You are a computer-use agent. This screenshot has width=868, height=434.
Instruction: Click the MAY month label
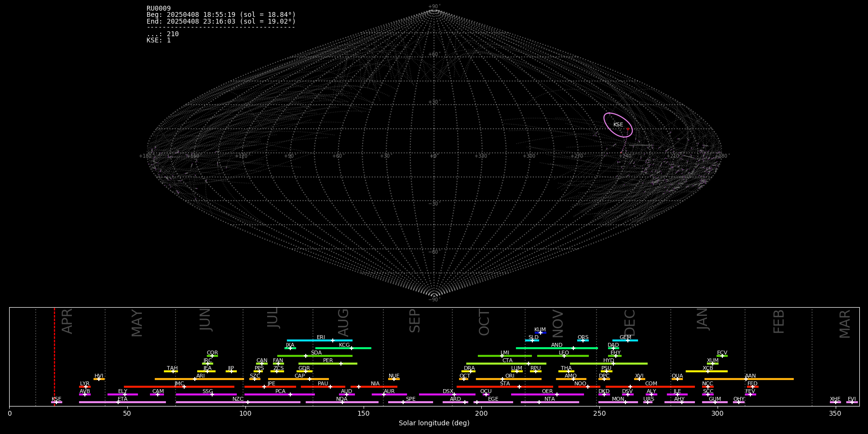[137, 324]
